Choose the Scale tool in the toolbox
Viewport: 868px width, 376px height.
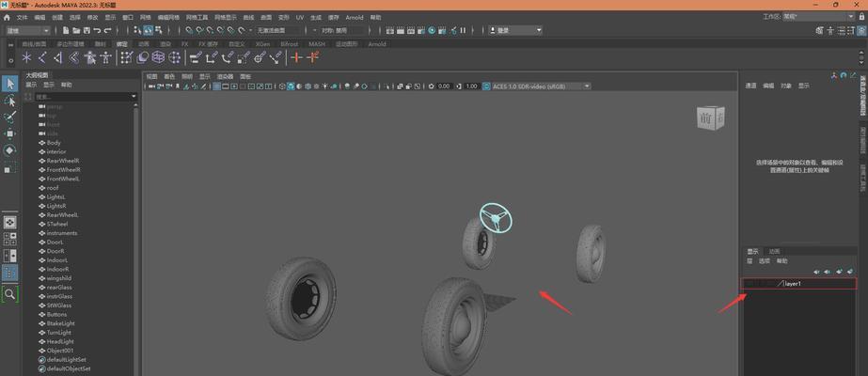[x=10, y=167]
